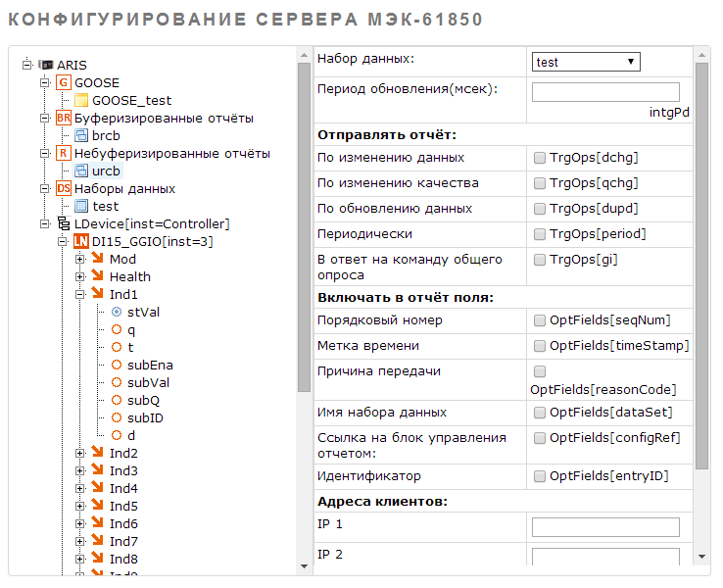723x588 pixels.
Task: Click the DS icon for data sets
Action: pos(63,188)
